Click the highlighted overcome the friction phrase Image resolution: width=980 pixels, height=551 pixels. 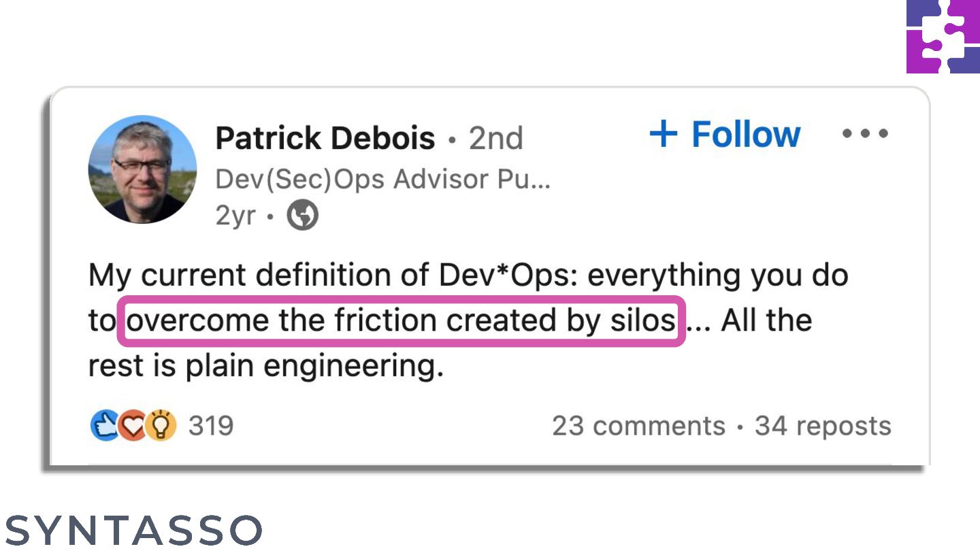coord(401,320)
